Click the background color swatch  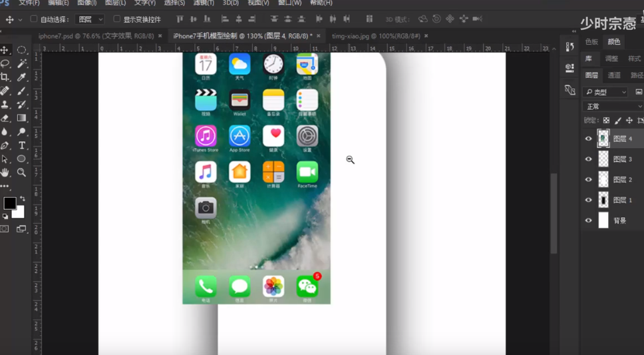point(19,213)
